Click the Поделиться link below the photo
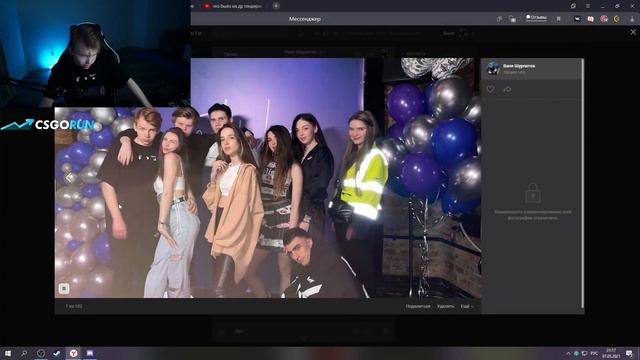Screen dimensions: 640x360 point(418,306)
